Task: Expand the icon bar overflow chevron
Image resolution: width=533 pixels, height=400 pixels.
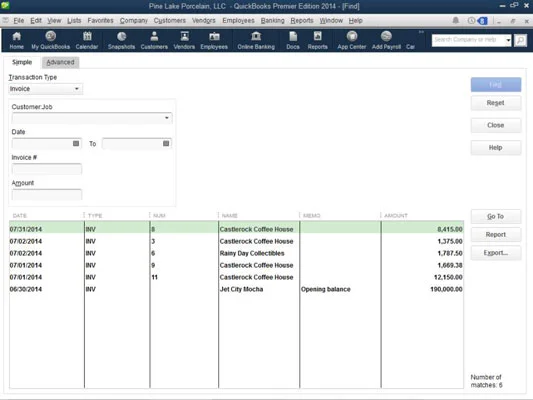Action: pos(421,32)
